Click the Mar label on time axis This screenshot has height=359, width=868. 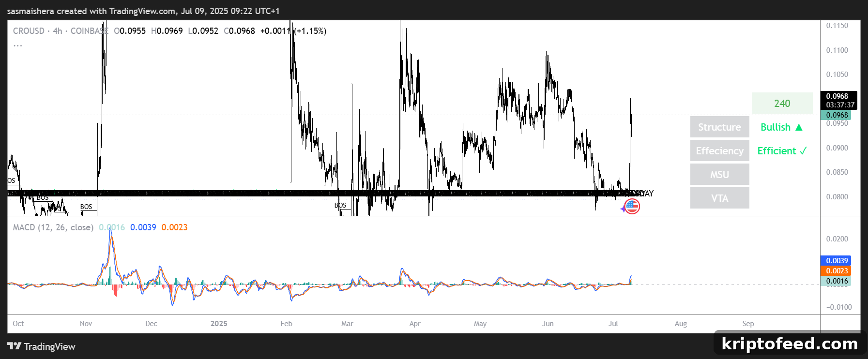[x=347, y=324]
